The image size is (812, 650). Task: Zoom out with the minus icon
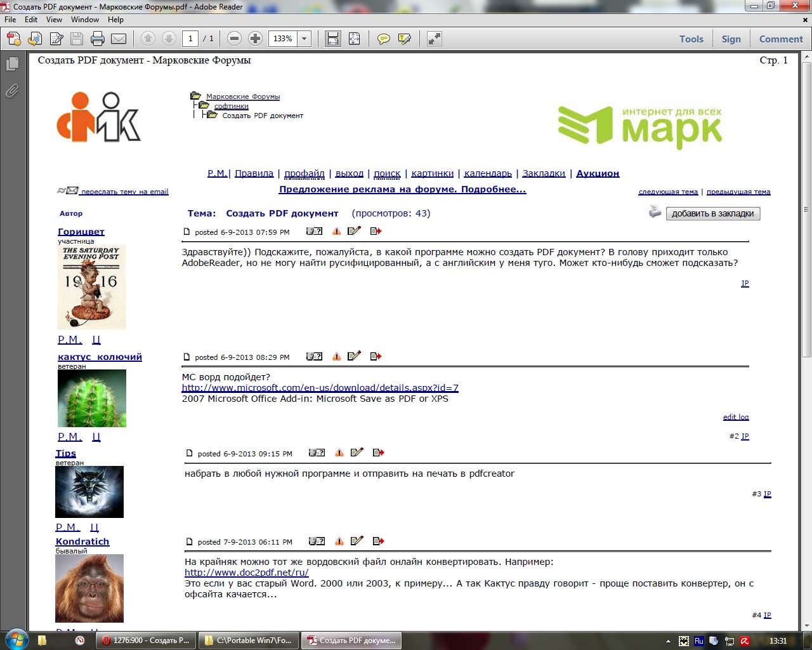234,39
